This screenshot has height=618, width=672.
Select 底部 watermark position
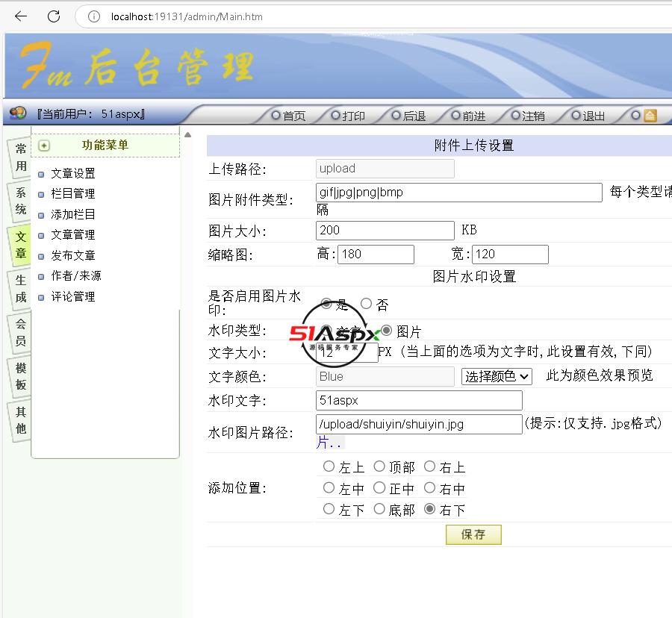tap(379, 509)
